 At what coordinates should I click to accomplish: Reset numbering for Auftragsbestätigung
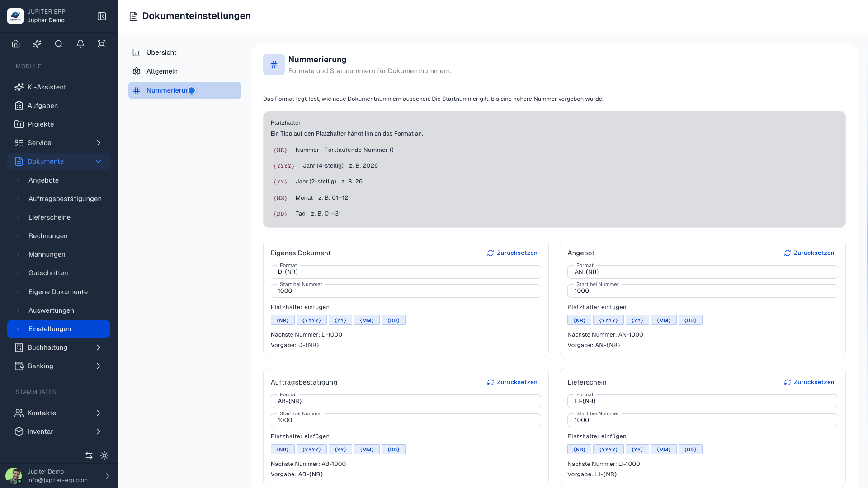pyautogui.click(x=512, y=382)
